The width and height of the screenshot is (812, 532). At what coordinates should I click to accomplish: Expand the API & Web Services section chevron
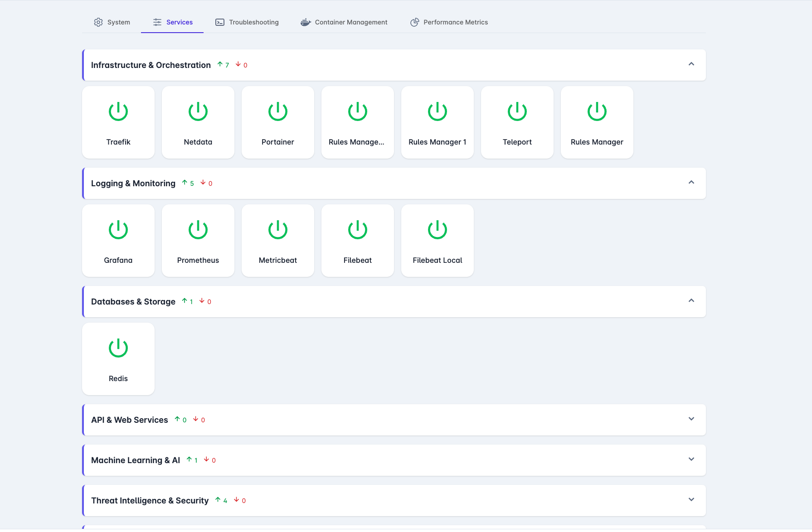691,419
